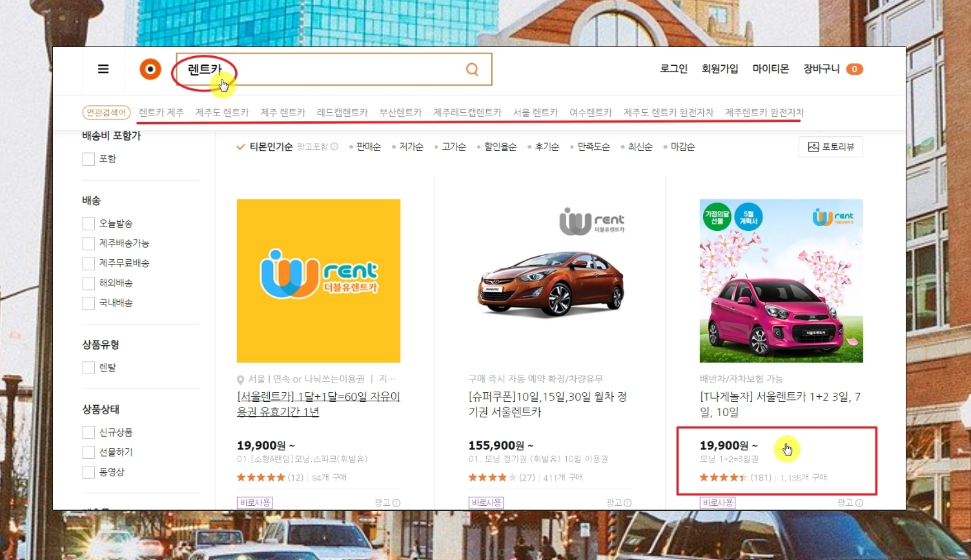Sort by 티몬인기순
The width and height of the screenshot is (971, 560).
271,147
